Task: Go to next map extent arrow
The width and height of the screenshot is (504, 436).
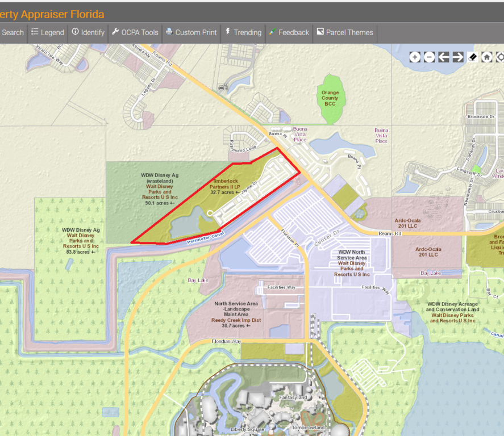Action: pos(458,57)
